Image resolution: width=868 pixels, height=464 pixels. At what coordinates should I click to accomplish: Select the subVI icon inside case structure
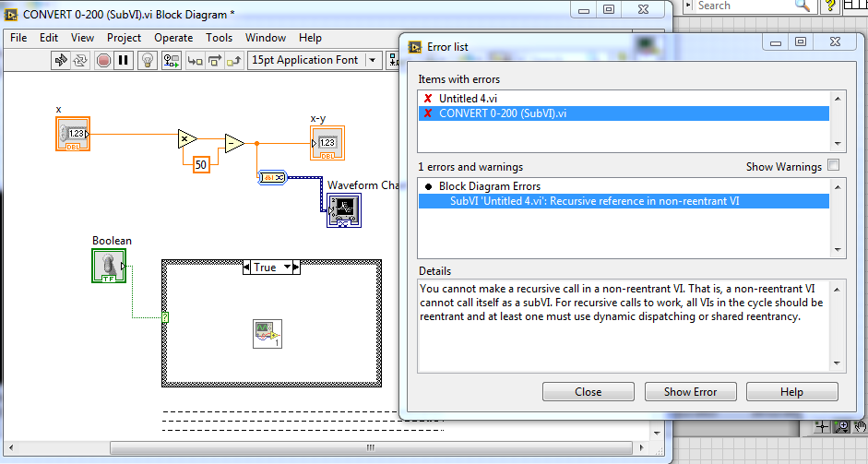tap(268, 334)
